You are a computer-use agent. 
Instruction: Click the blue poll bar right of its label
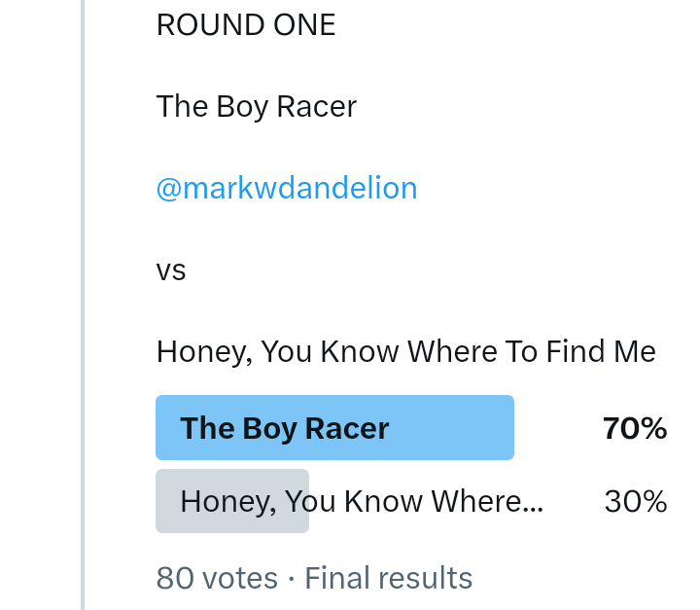click(457, 428)
